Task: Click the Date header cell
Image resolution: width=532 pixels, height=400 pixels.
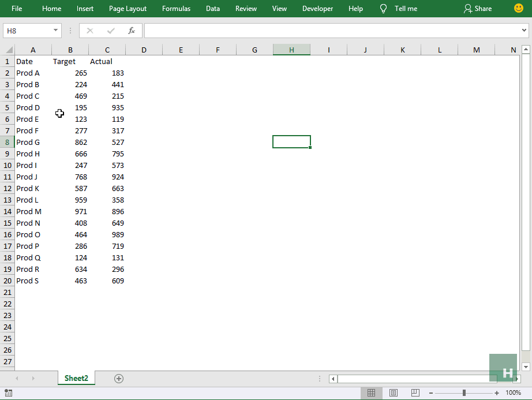Action: [33, 61]
